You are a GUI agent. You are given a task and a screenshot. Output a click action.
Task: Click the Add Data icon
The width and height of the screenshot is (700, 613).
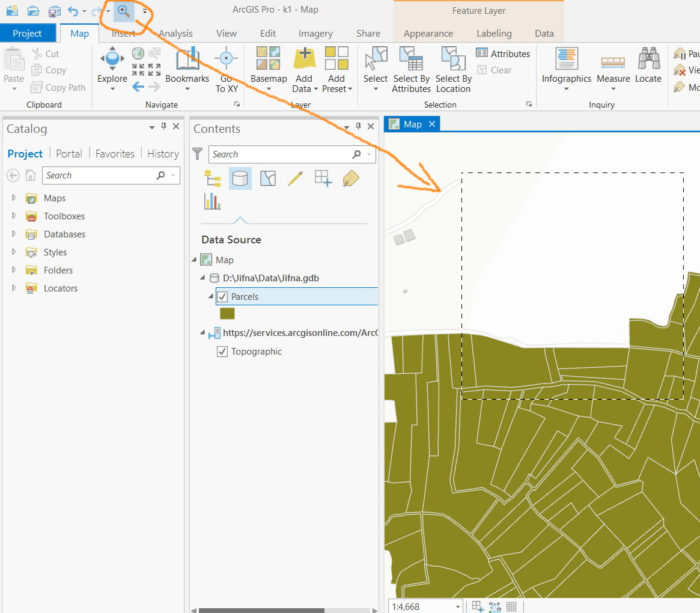tap(303, 58)
